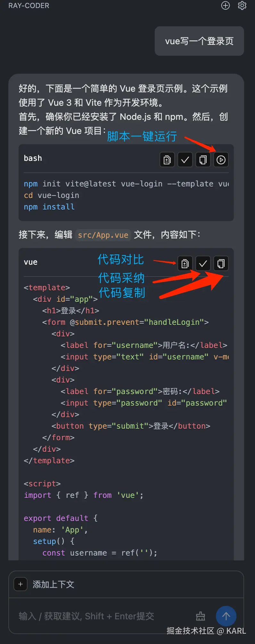Image resolution: width=255 pixels, height=644 pixels.
Task: Select the user message 'vue写一个登录页' bubble
Action: pyautogui.click(x=199, y=41)
